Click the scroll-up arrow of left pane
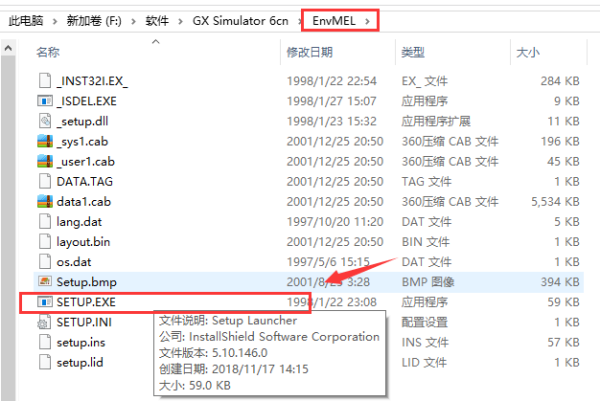The image size is (600, 401). click(x=8, y=48)
